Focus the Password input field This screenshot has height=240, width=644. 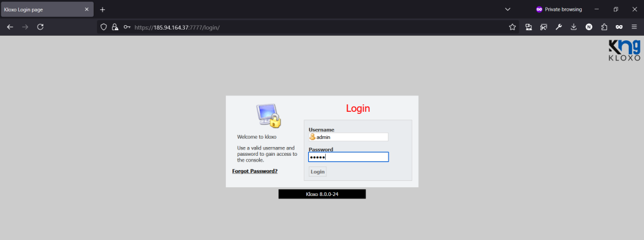point(348,157)
